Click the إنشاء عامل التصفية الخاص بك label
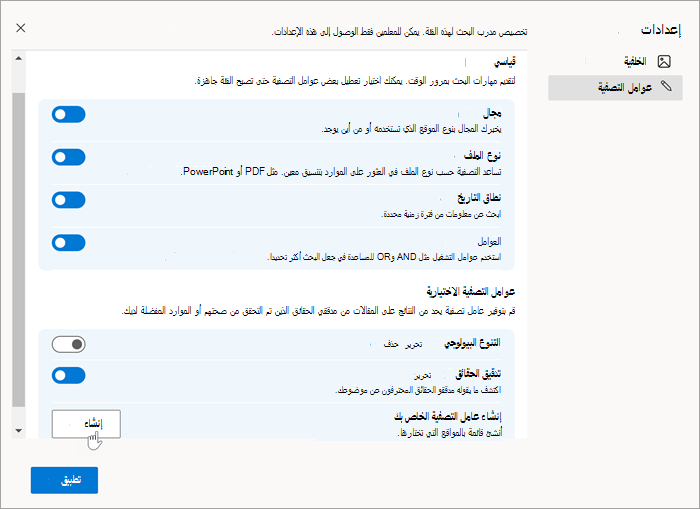The height and width of the screenshot is (509, 700). [448, 417]
